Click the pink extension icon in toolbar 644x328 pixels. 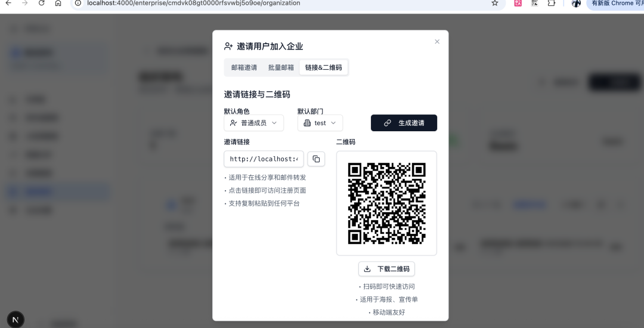point(518,3)
